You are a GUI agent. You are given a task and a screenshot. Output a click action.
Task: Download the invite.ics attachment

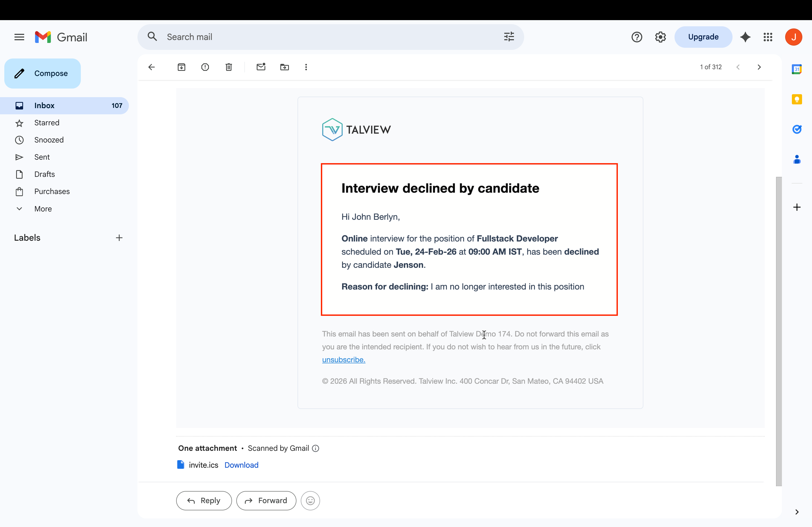pyautogui.click(x=241, y=465)
